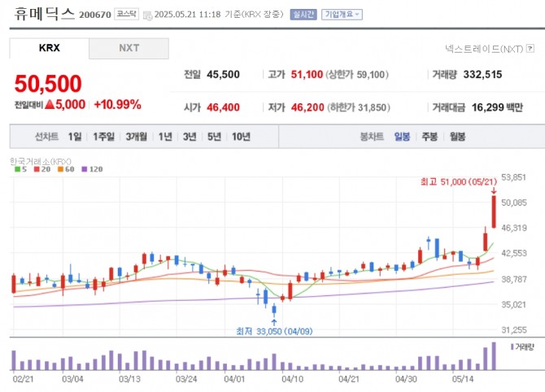
Task: Select the KRX tab
Action: click(50, 48)
